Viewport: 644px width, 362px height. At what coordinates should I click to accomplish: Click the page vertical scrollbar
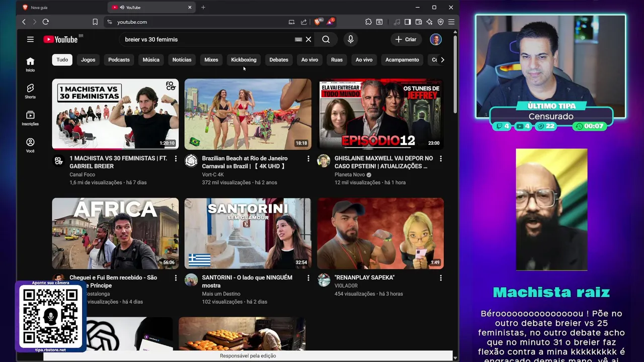pyautogui.click(x=455, y=74)
